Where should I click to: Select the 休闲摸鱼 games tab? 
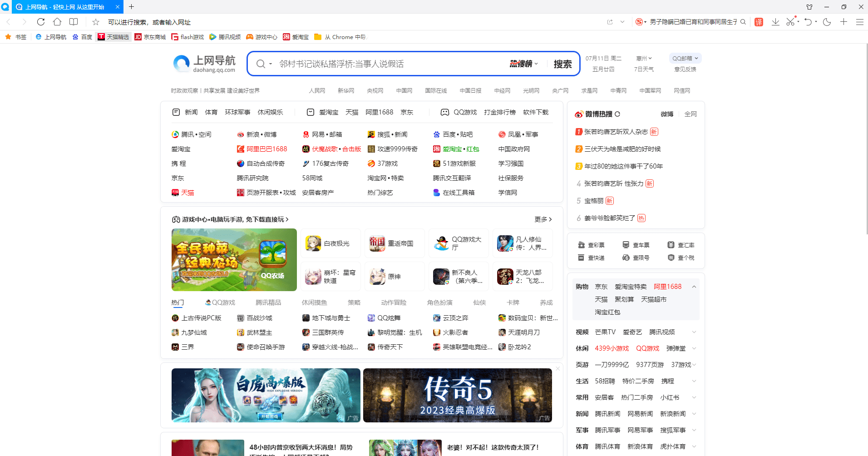coord(315,302)
